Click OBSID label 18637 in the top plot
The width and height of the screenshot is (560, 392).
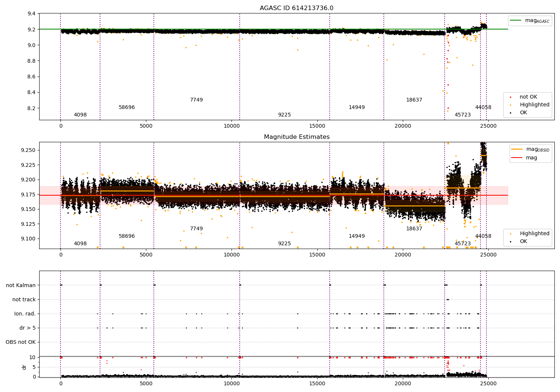tap(414, 100)
